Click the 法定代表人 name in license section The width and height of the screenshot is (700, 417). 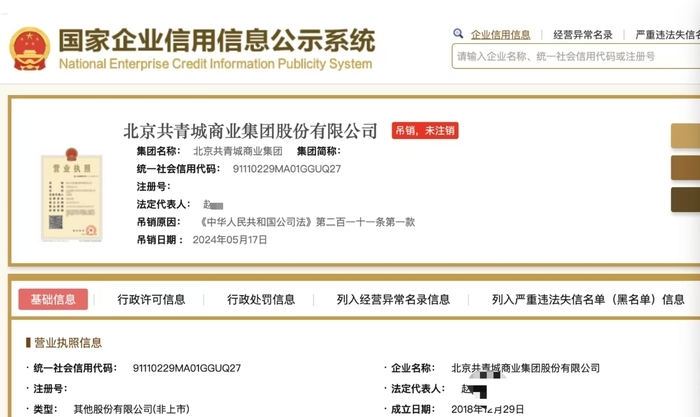tap(474, 390)
